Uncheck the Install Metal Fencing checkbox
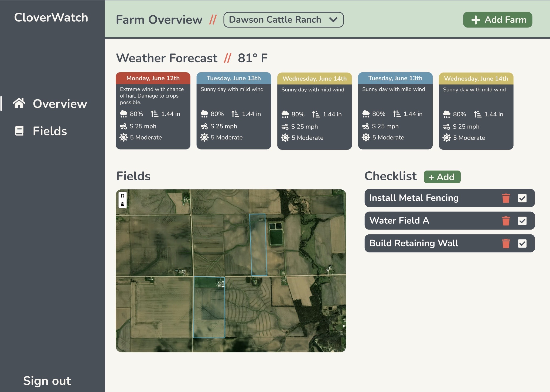This screenshot has width=550, height=392. 522,198
